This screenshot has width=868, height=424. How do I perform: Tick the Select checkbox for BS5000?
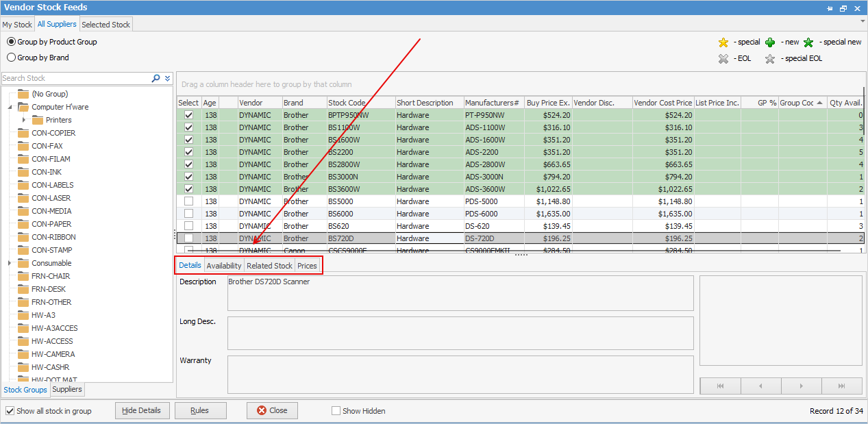pos(188,201)
